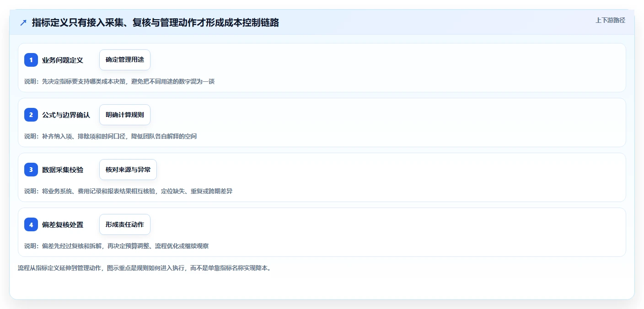Screen dimensions: 644x309
Task: Click the header title 指标定义只有接入采集、复核与管理动作才形成成本控制链路
Action: [x=156, y=23]
